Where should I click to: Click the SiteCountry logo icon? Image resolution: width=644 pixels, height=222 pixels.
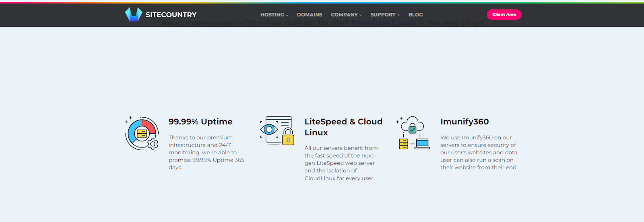[134, 15]
